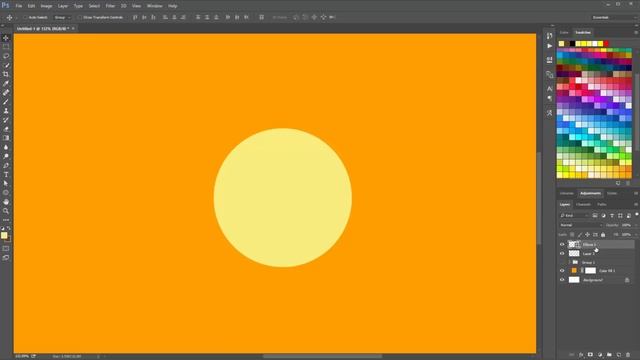Close the Untitled-1 document tab
The image size is (640, 360).
[x=73, y=29]
